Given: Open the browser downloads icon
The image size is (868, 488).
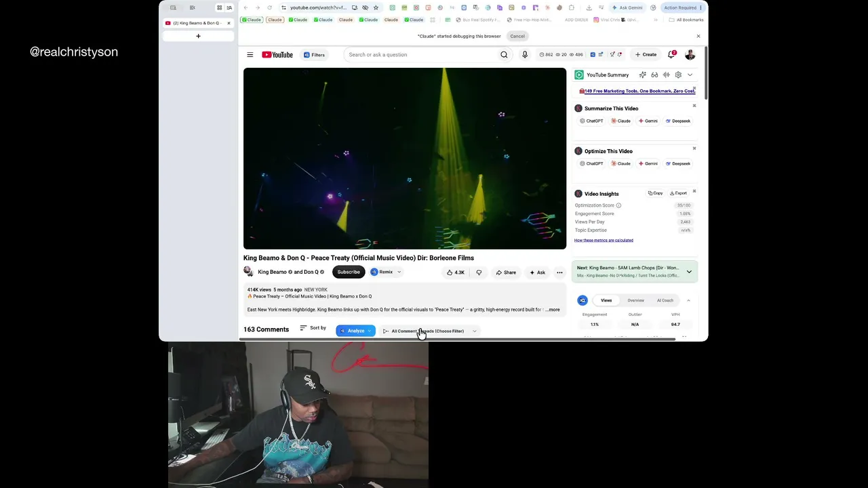Looking at the screenshot, I should point(589,8).
